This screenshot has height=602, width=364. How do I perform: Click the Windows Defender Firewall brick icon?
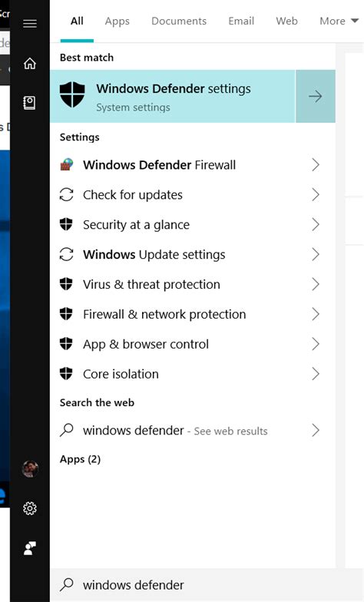(x=66, y=164)
